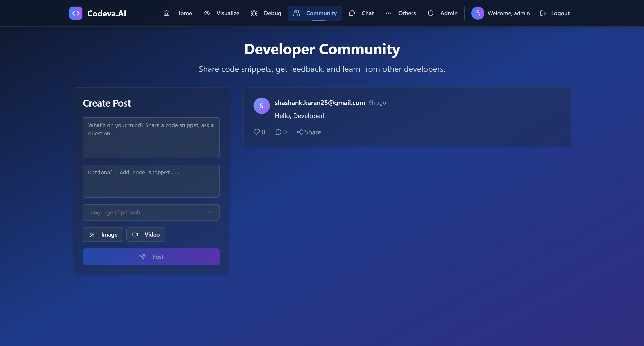Screen dimensions: 644x346
Task: Click the Logout arrow icon
Action: coord(543,13)
